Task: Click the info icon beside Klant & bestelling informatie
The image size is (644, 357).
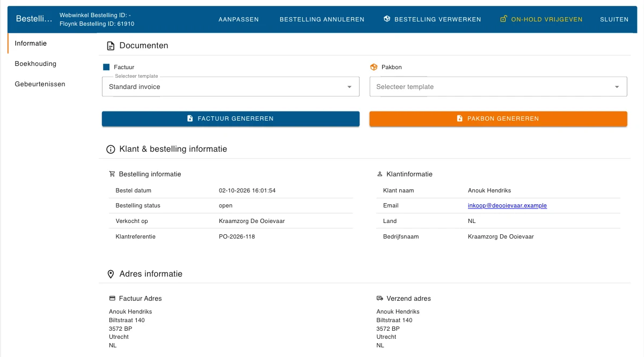Action: pyautogui.click(x=111, y=150)
